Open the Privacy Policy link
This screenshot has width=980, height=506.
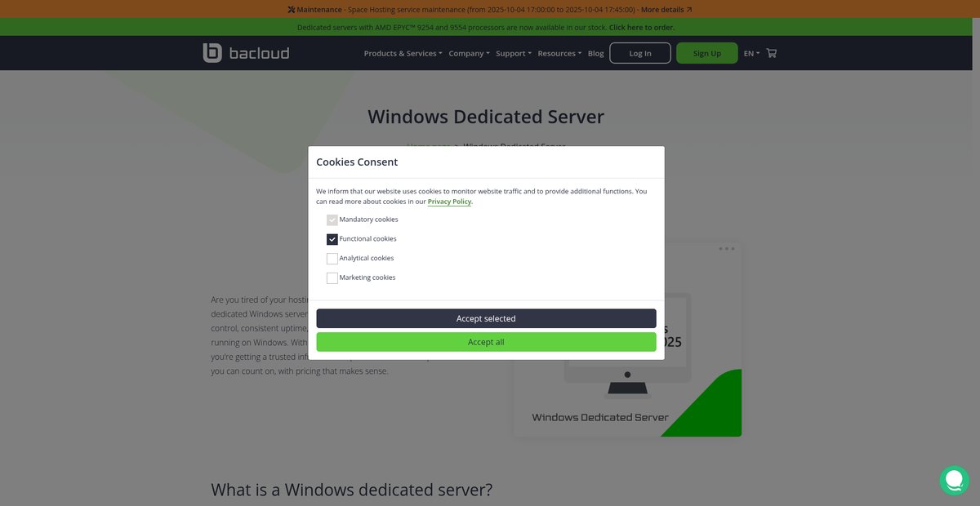click(x=450, y=202)
